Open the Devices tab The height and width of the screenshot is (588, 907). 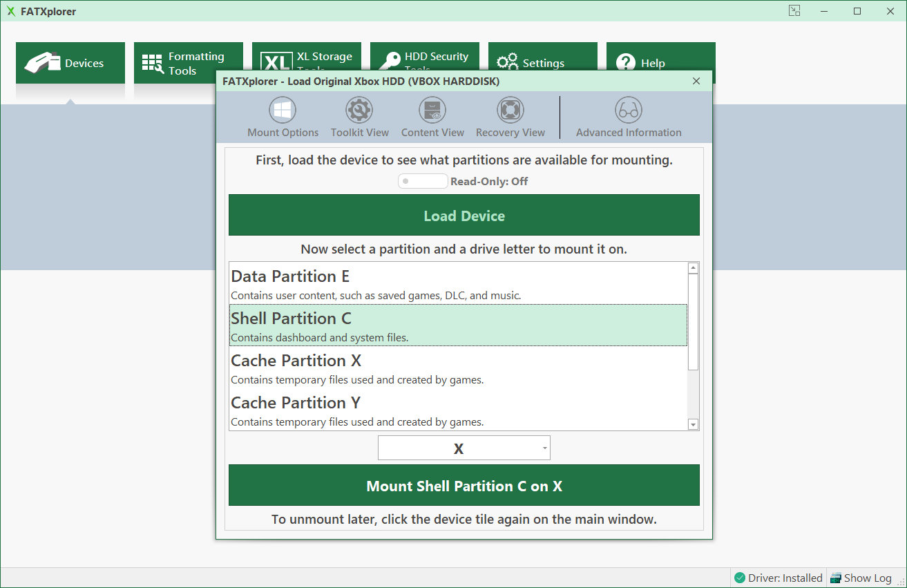tap(70, 63)
